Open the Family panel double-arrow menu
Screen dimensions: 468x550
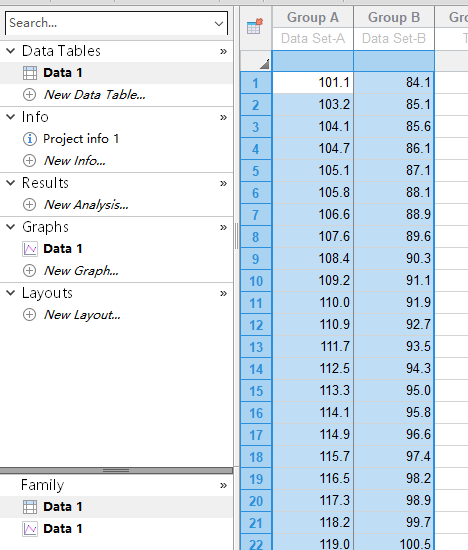223,486
